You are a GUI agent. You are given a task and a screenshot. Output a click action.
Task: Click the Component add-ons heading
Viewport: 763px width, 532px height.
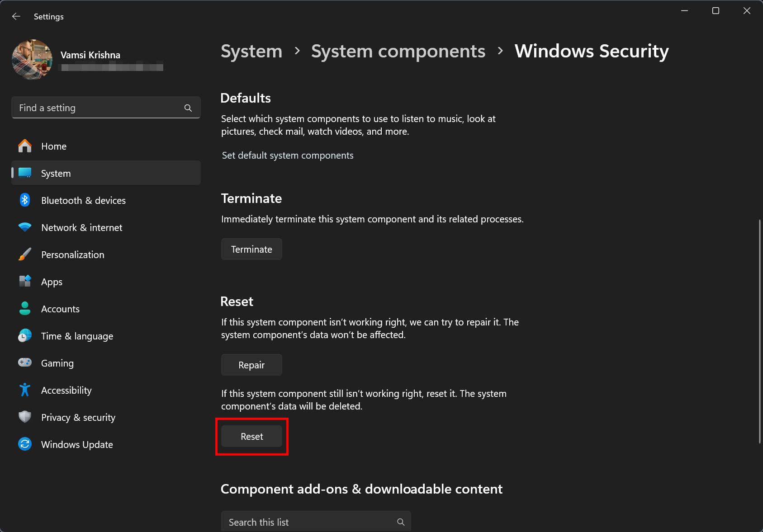tap(361, 489)
